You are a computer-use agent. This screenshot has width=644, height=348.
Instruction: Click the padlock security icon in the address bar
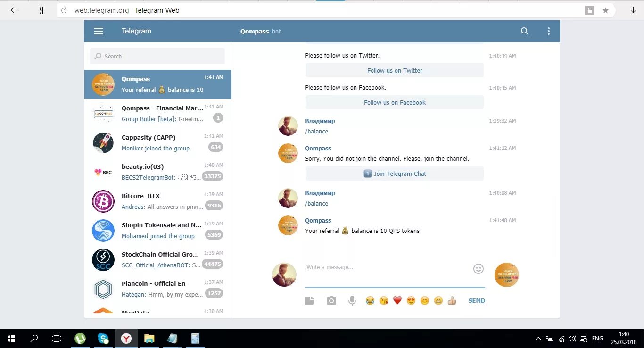pyautogui.click(x=589, y=10)
